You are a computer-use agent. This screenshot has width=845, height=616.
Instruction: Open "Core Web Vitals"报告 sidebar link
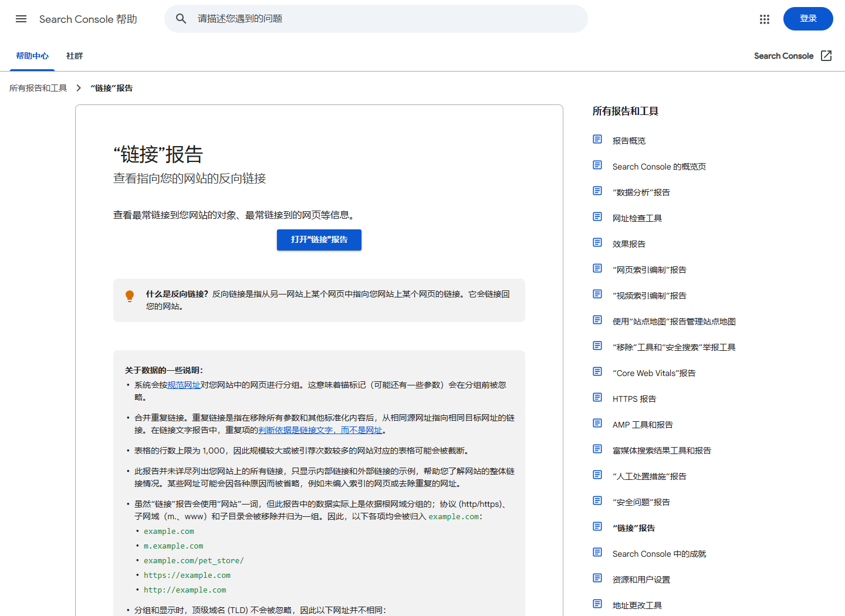click(654, 373)
